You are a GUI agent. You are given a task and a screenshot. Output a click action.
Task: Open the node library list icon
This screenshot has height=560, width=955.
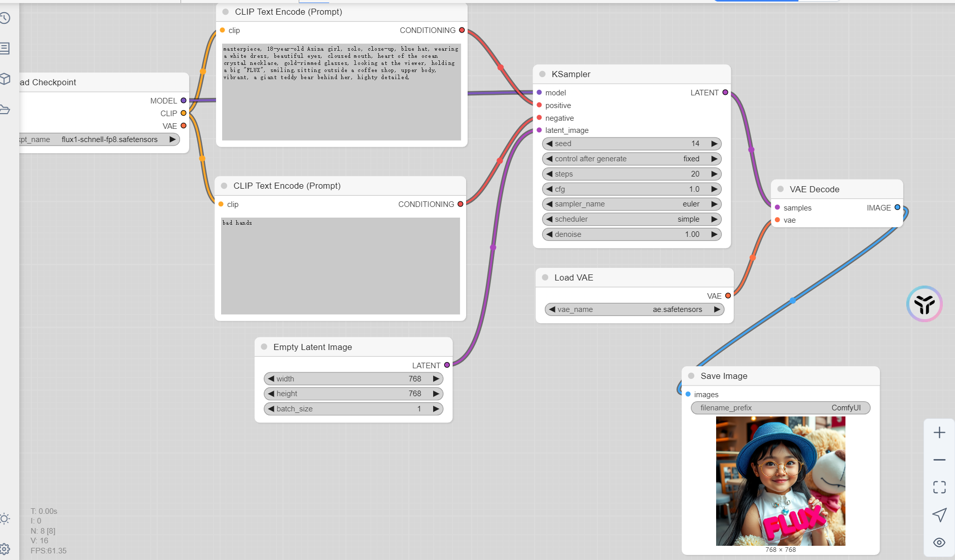[x=5, y=49]
